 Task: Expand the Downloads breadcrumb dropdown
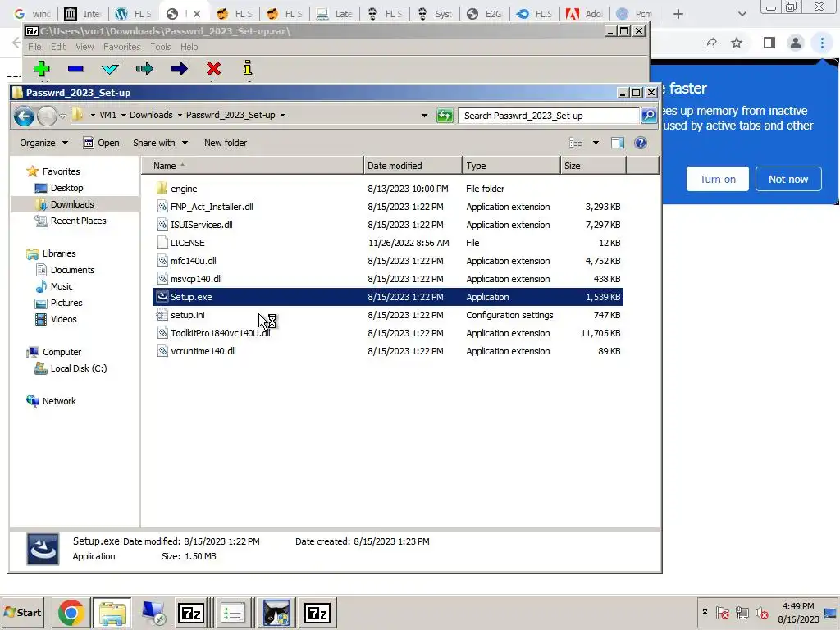point(180,115)
